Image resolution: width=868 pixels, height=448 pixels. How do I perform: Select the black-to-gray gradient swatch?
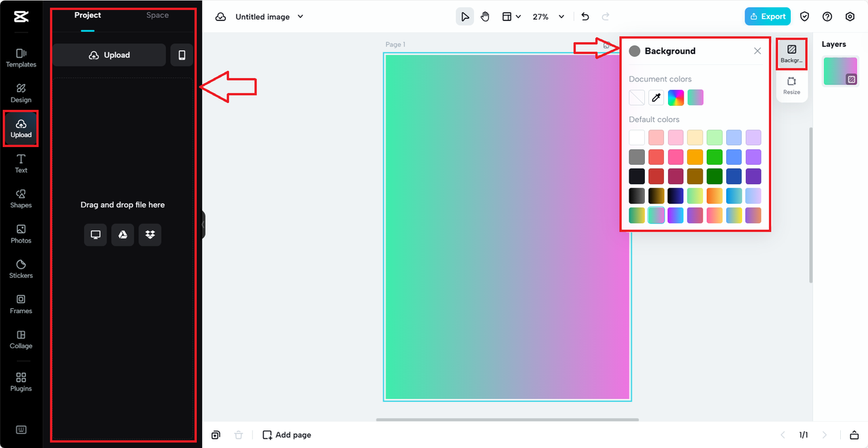click(637, 196)
